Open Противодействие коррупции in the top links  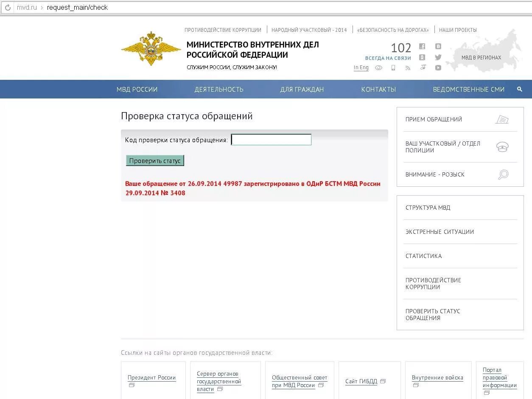(x=223, y=30)
